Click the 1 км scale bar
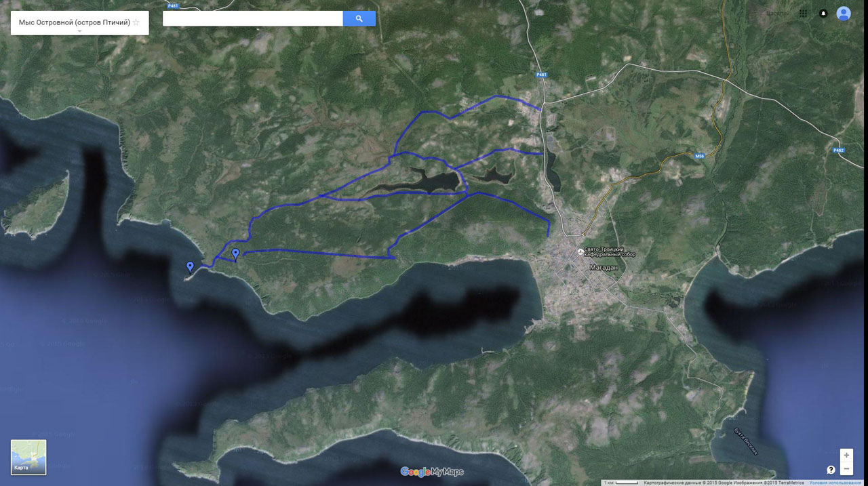 (x=620, y=483)
